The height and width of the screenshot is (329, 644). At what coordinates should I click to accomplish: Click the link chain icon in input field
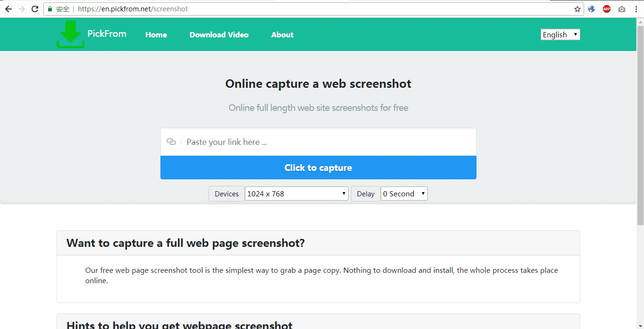(x=171, y=142)
